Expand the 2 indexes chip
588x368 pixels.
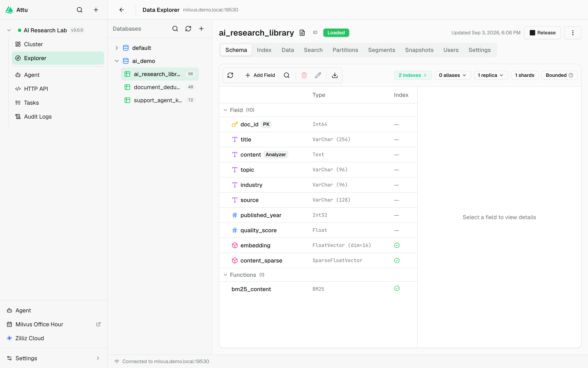point(413,75)
